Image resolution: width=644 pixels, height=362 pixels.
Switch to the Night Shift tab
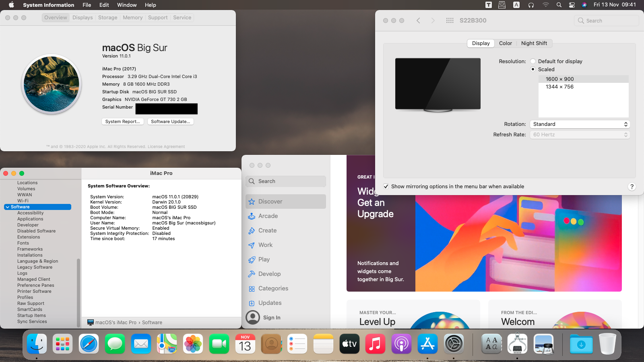click(x=534, y=43)
